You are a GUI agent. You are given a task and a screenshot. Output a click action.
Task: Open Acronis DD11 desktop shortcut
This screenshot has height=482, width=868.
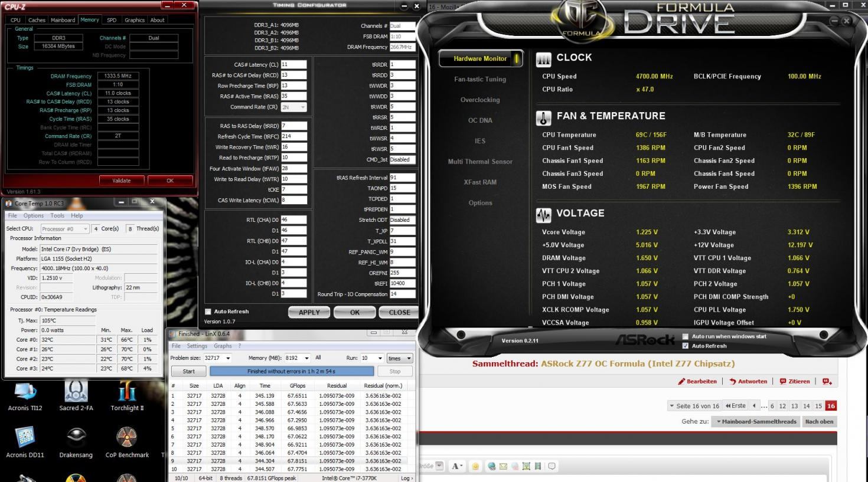point(25,442)
